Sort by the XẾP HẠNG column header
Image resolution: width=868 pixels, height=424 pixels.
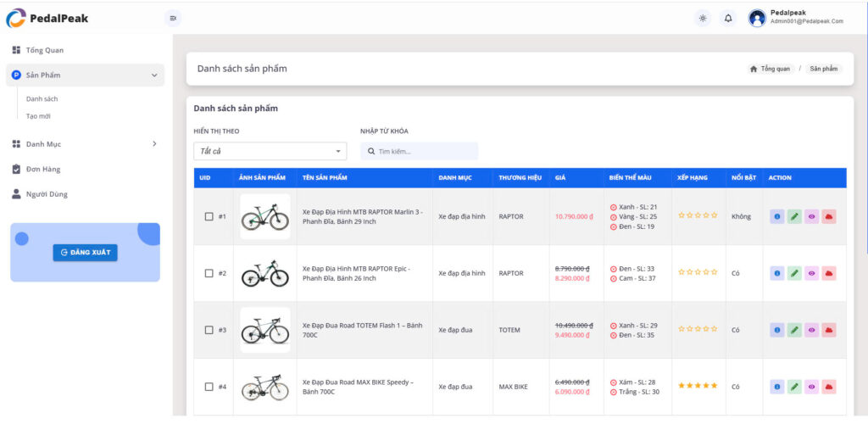(x=693, y=178)
